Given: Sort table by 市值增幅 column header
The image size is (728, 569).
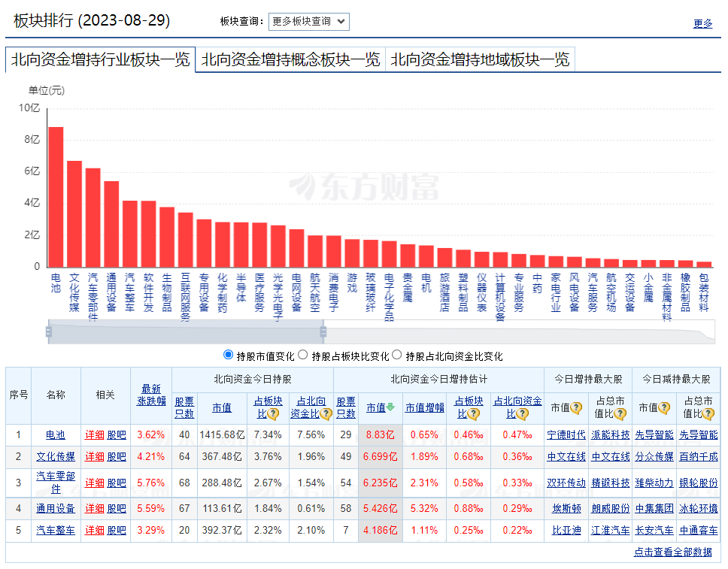Looking at the screenshot, I should (x=425, y=408).
